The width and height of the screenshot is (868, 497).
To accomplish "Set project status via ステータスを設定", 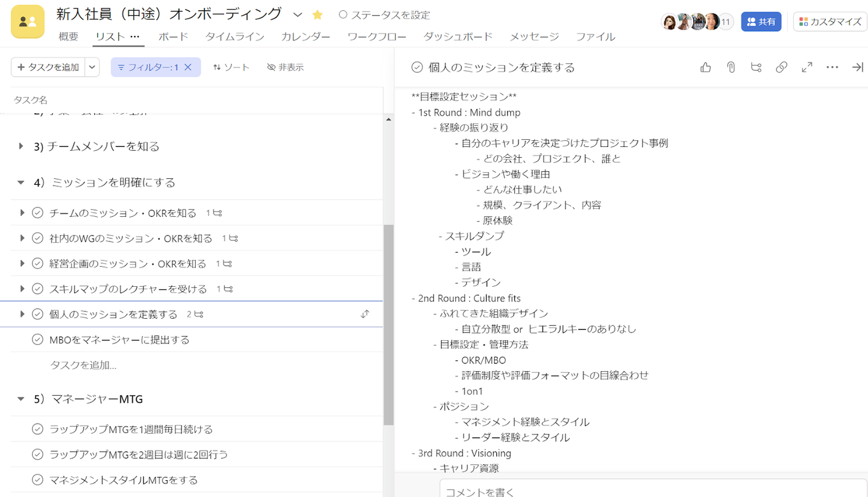I will point(385,15).
